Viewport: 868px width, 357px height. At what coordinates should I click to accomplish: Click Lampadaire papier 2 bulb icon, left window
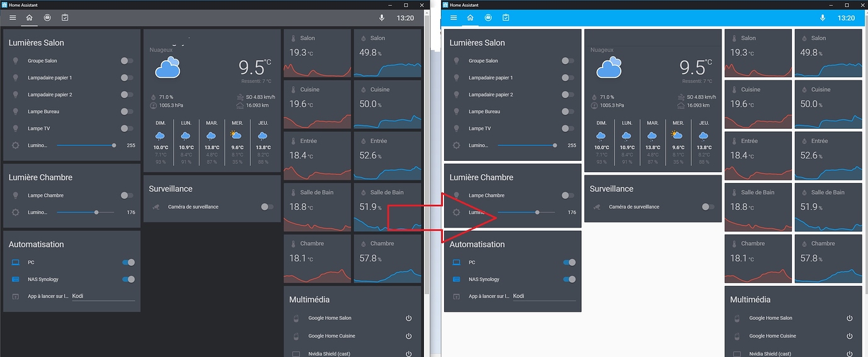tap(16, 95)
